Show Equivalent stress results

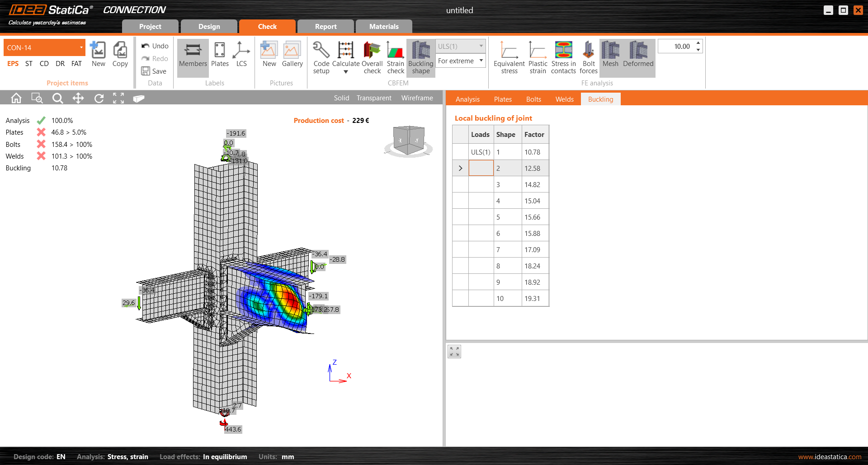(509, 51)
